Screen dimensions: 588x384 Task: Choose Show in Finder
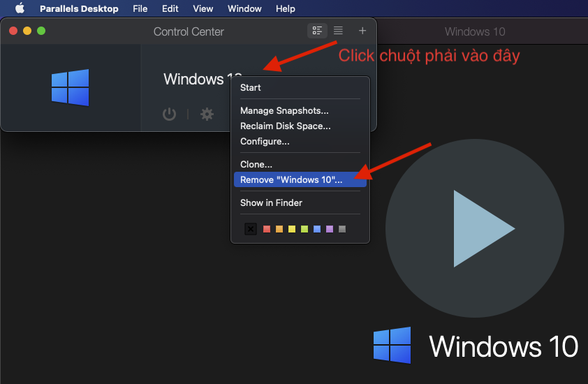(x=271, y=202)
